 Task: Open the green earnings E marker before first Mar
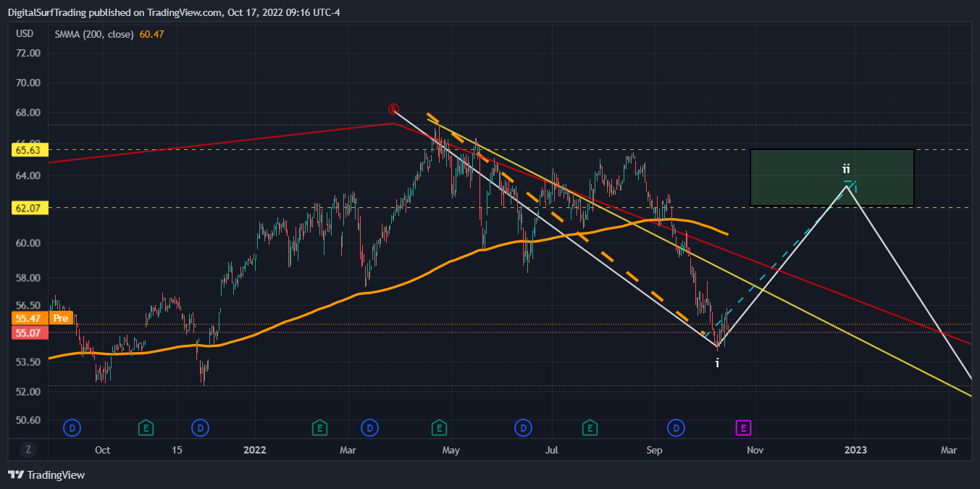(319, 428)
